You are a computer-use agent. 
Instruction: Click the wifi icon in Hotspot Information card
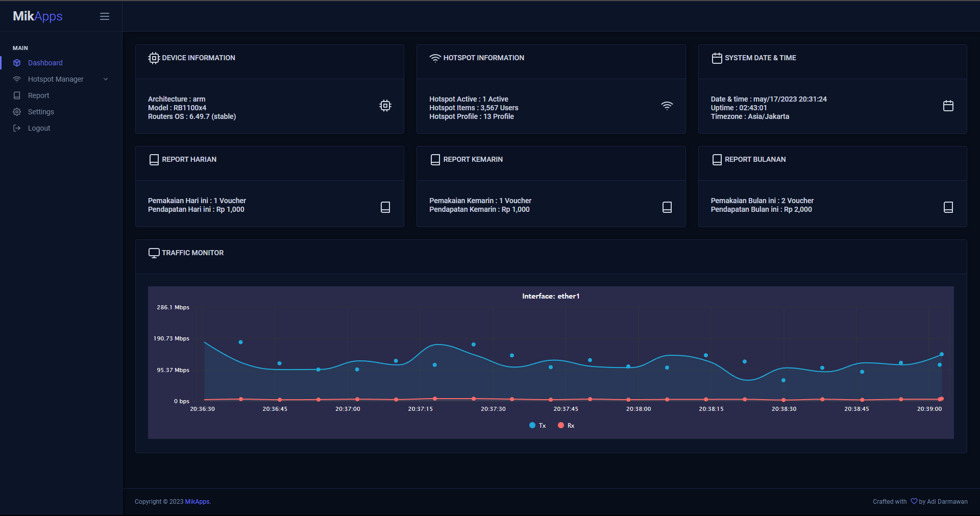(x=667, y=106)
